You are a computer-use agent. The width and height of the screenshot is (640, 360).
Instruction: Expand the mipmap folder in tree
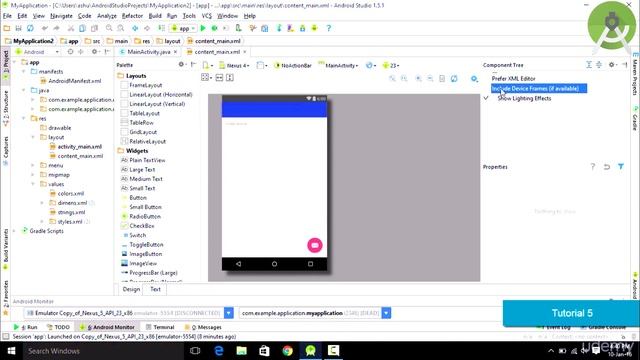[33, 175]
